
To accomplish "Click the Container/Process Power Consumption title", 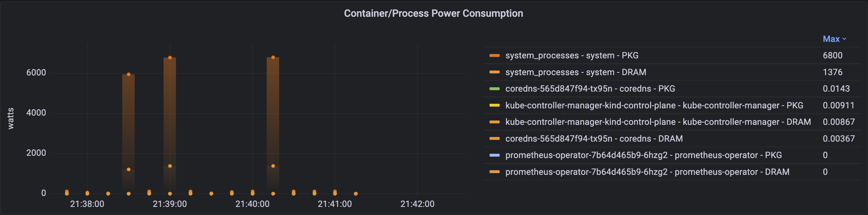I will 433,13.
